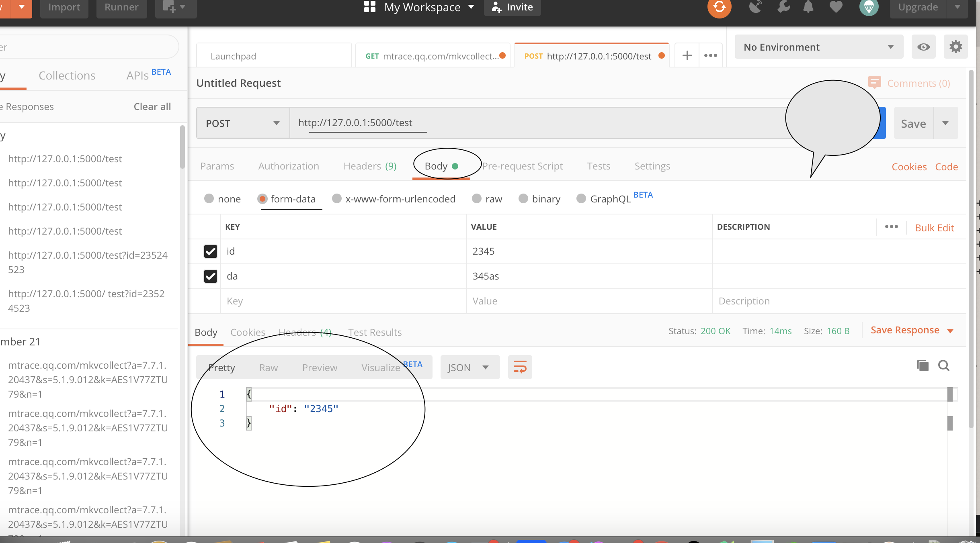Click Clear all in history
The width and height of the screenshot is (980, 543).
pyautogui.click(x=152, y=107)
